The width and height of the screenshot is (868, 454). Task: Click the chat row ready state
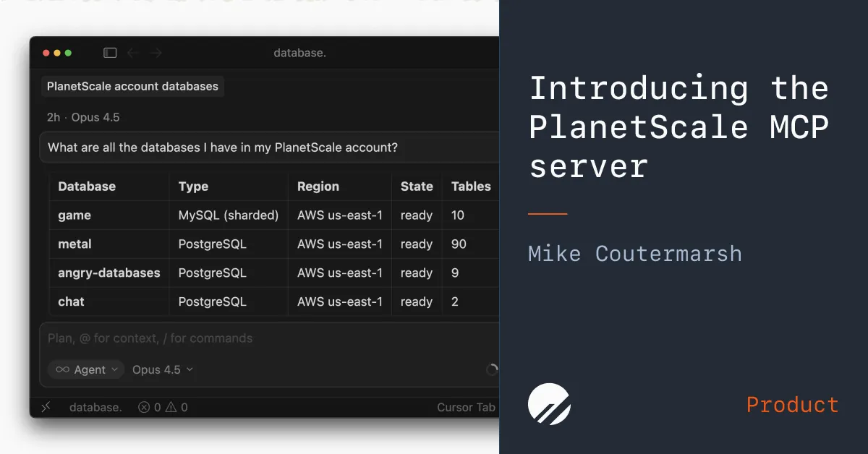(417, 301)
